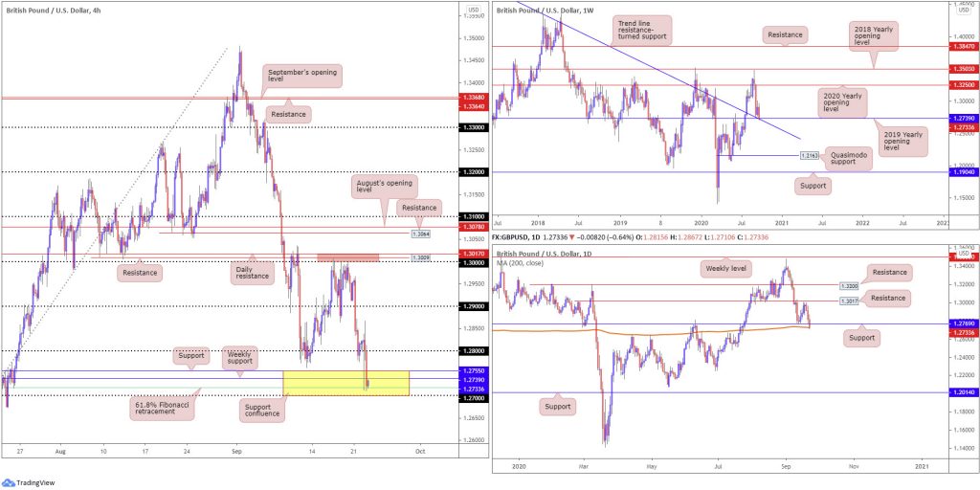The height and width of the screenshot is (490, 980).
Task: Click the Weekly support callout
Action: 240,359
